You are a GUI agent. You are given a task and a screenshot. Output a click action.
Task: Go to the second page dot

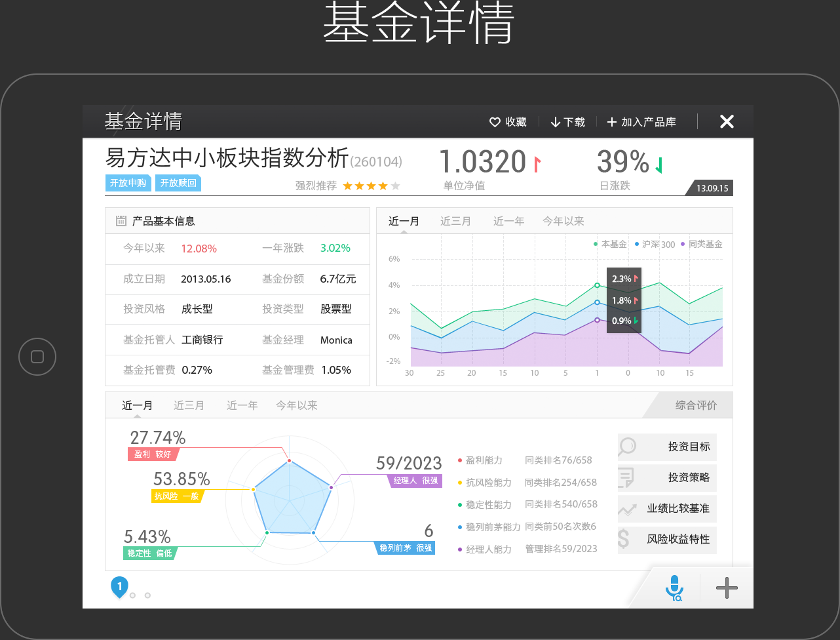(x=132, y=595)
